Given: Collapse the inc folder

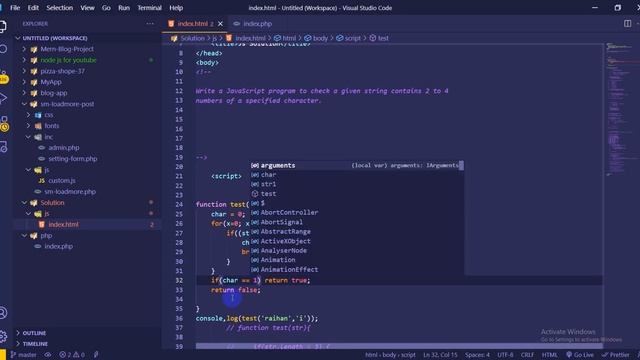Looking at the screenshot, I should (49, 137).
